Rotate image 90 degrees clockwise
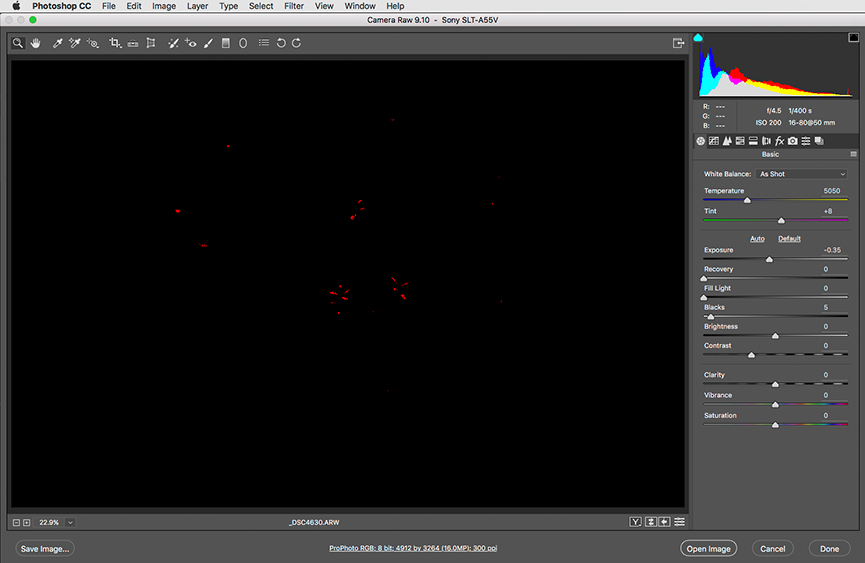Image resolution: width=865 pixels, height=563 pixels. click(297, 43)
